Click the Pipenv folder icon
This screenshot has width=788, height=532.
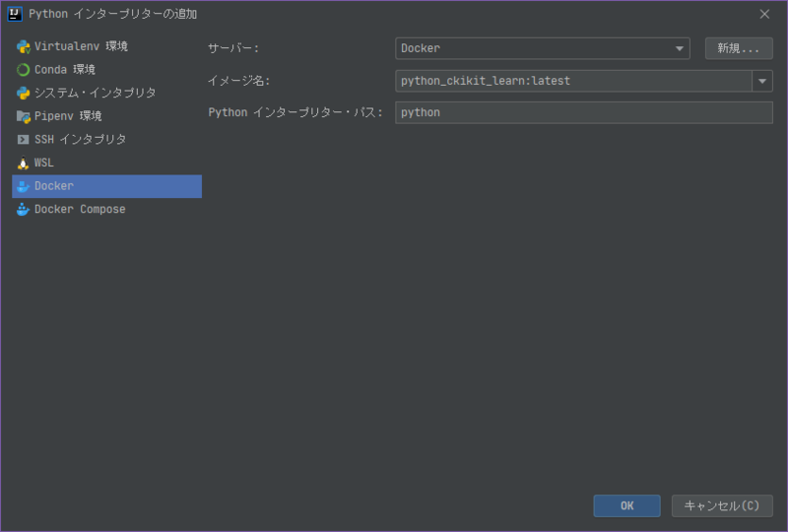click(23, 116)
